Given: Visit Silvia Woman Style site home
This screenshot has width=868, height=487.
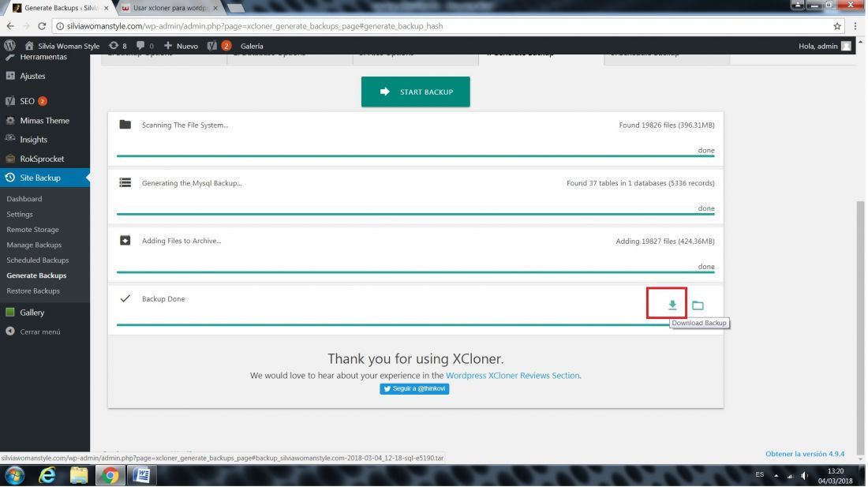Looking at the screenshot, I should (x=62, y=46).
